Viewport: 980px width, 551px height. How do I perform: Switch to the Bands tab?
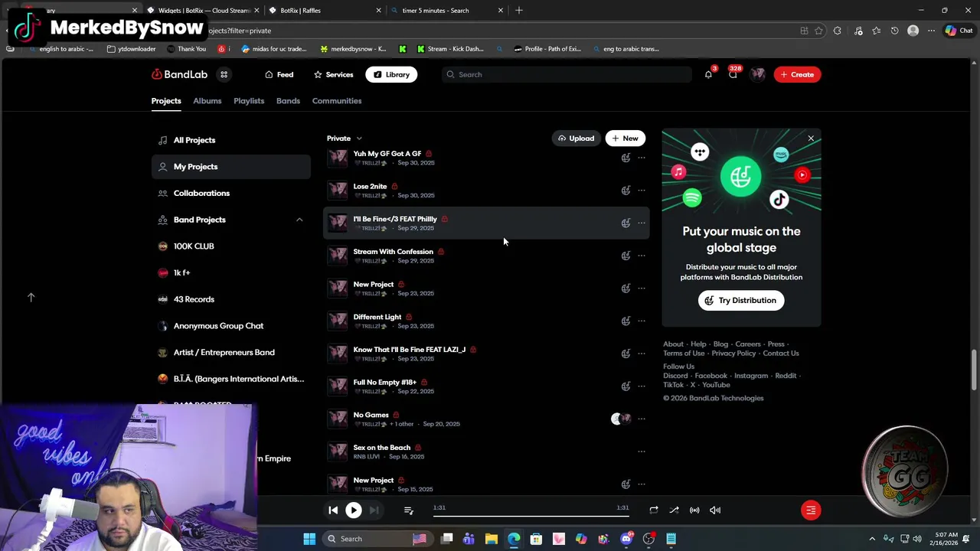tap(288, 101)
